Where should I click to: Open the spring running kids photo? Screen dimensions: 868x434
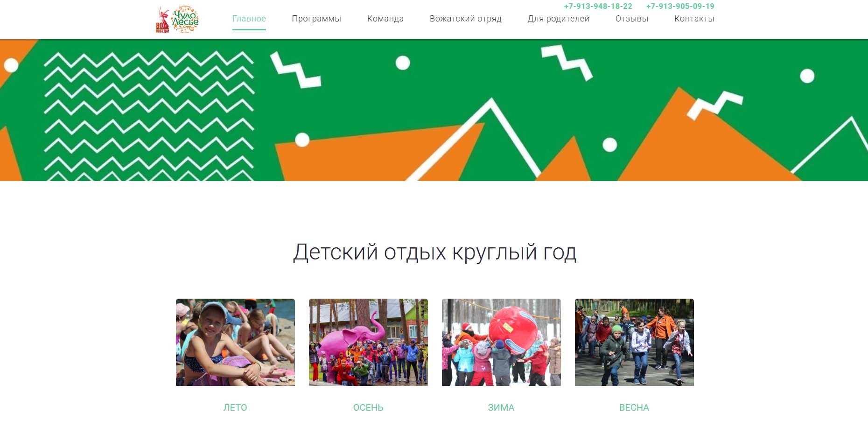[x=634, y=342]
